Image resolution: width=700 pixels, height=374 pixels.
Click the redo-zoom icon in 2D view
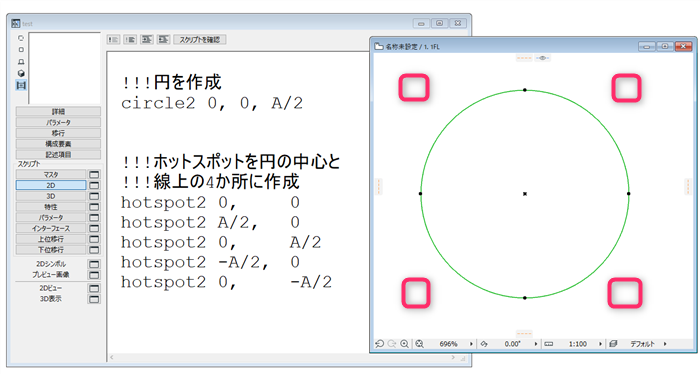(392, 344)
